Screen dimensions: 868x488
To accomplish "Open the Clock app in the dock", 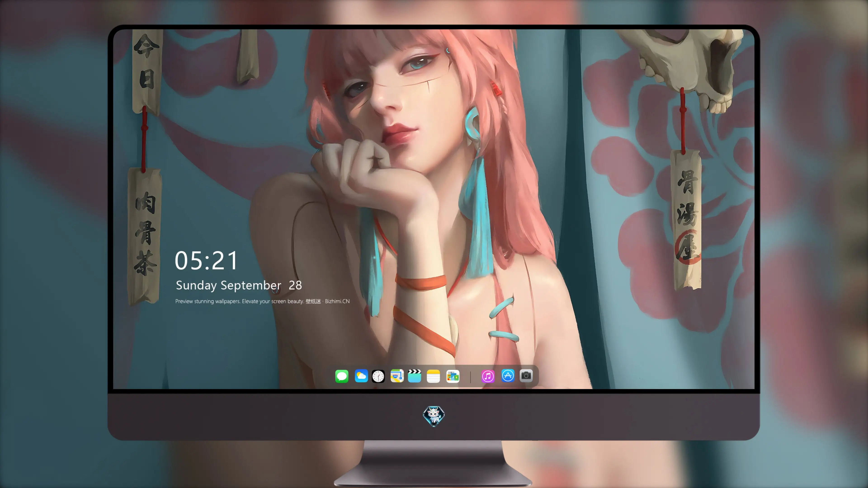I will click(378, 376).
